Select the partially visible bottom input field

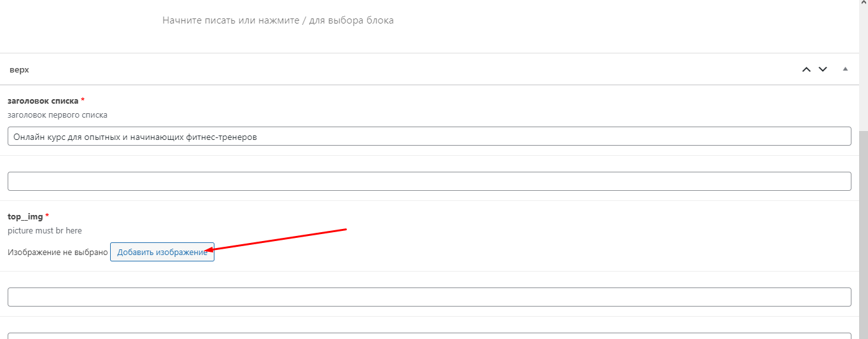pos(429,336)
